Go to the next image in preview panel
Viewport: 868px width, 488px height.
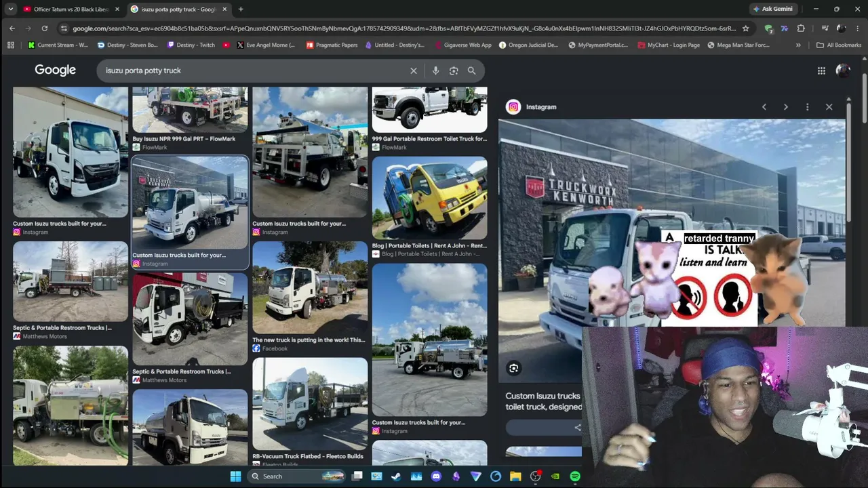786,107
